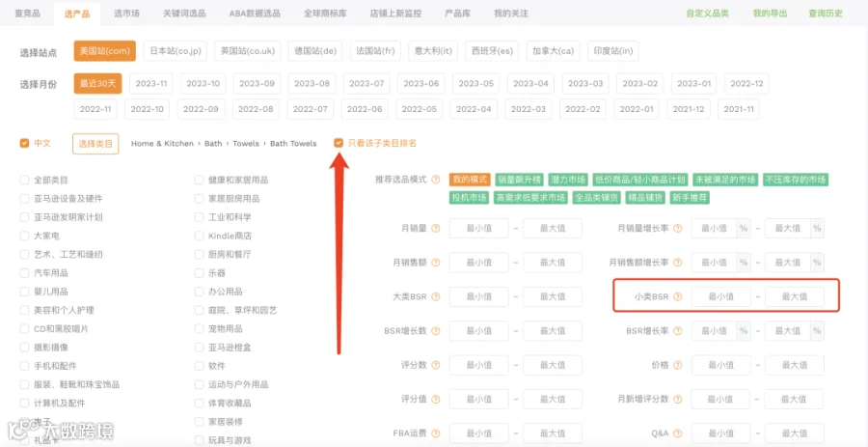Image resolution: width=868 pixels, height=447 pixels.
Task: Check the 宠物用品 checkbox
Action: pyautogui.click(x=200, y=329)
